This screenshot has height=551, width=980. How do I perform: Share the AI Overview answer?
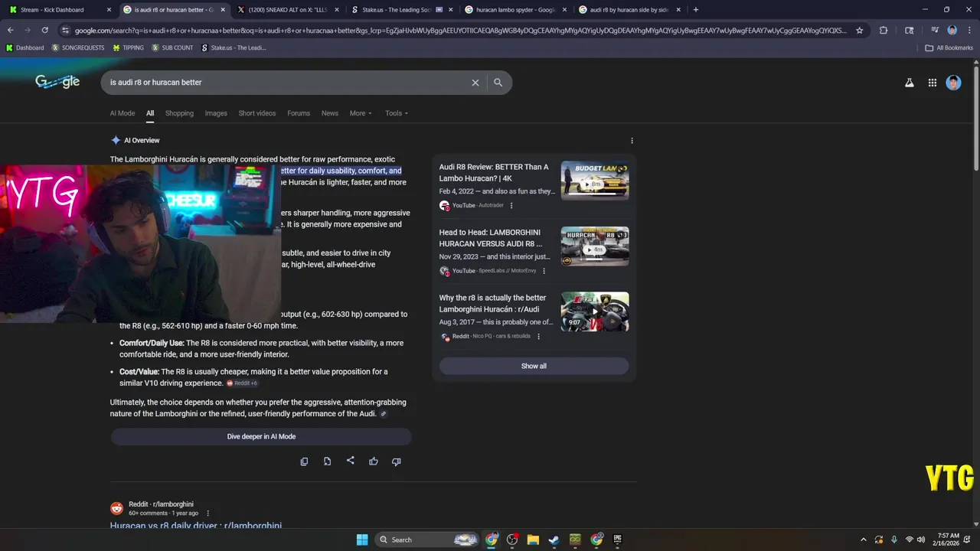click(x=350, y=461)
